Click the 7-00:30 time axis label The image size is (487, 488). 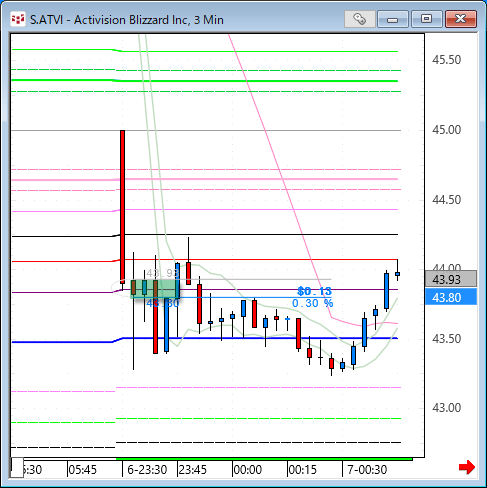click(x=367, y=470)
